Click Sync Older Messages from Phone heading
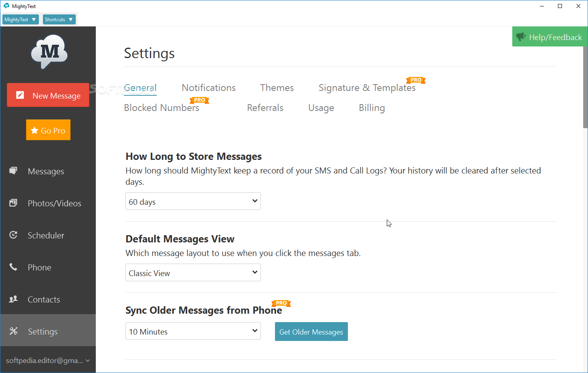The width and height of the screenshot is (588, 373). coord(204,310)
